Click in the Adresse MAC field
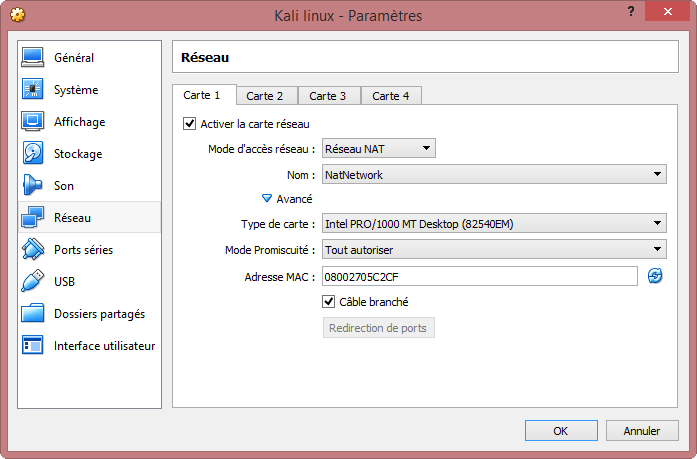 tap(480, 276)
